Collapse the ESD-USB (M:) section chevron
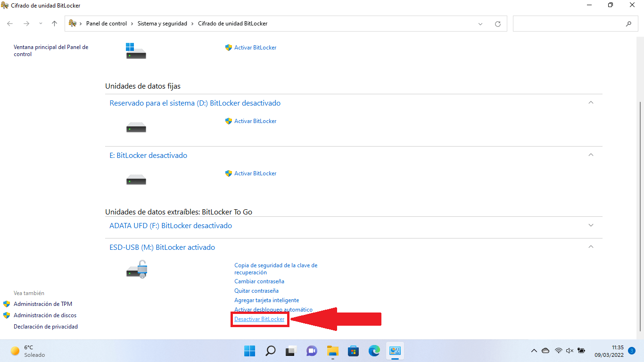 tap(591, 247)
